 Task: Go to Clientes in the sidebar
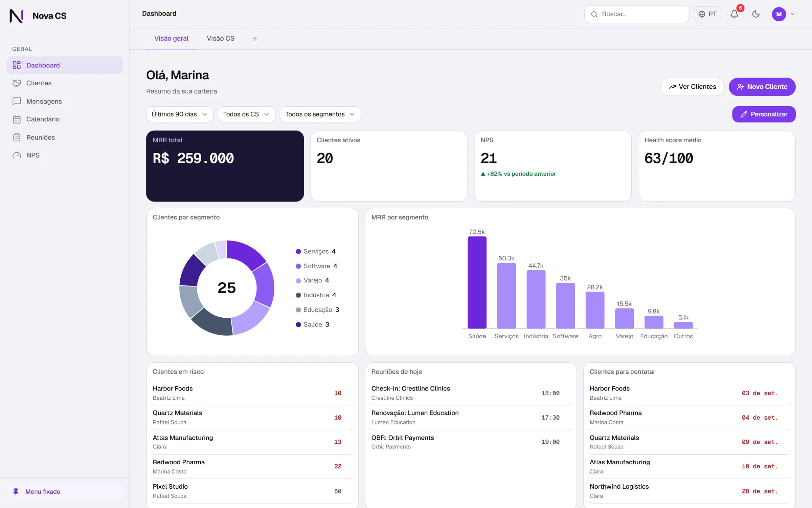(65, 83)
